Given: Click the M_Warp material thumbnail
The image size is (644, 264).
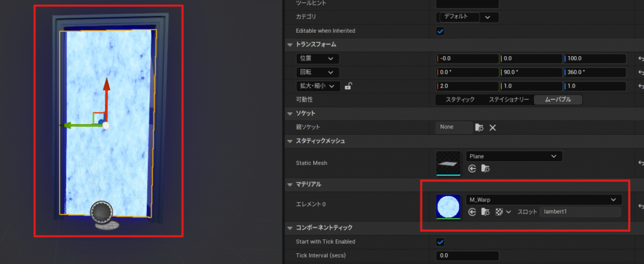Looking at the screenshot, I should 448,207.
